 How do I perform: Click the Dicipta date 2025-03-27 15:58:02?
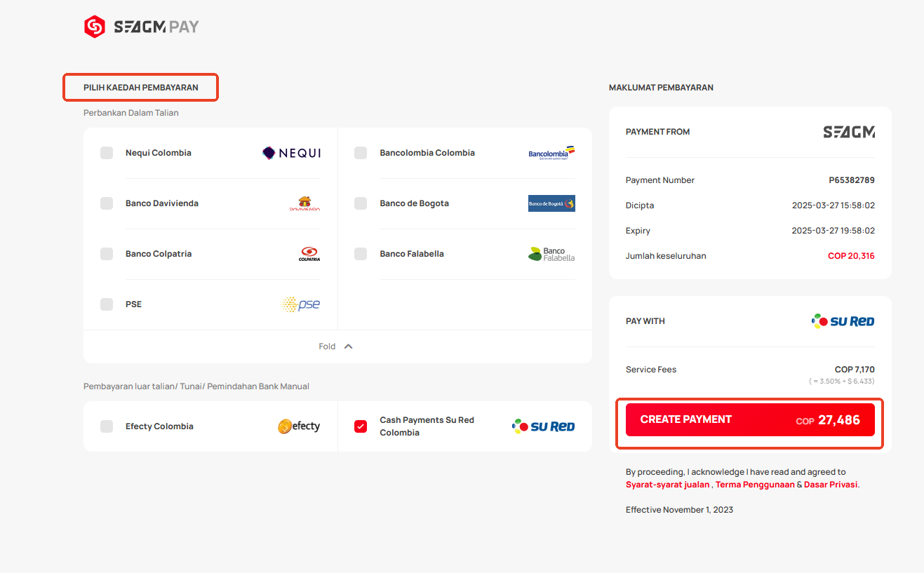tap(833, 205)
